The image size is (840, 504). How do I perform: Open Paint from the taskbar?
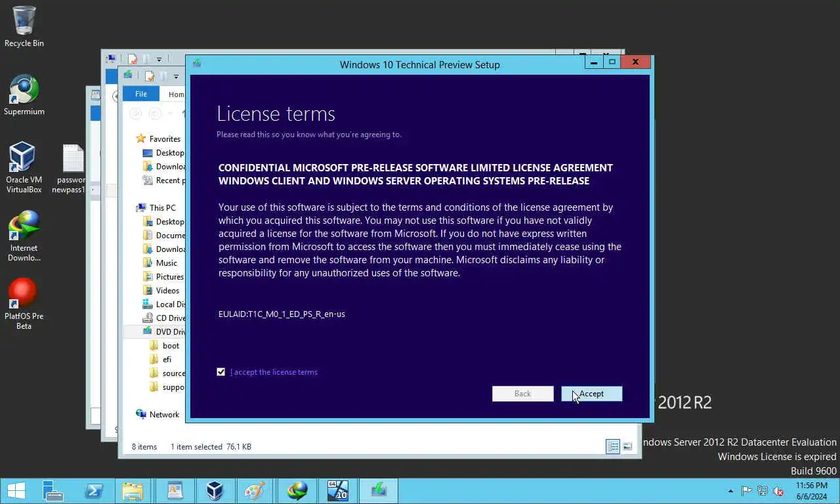pyautogui.click(x=254, y=491)
